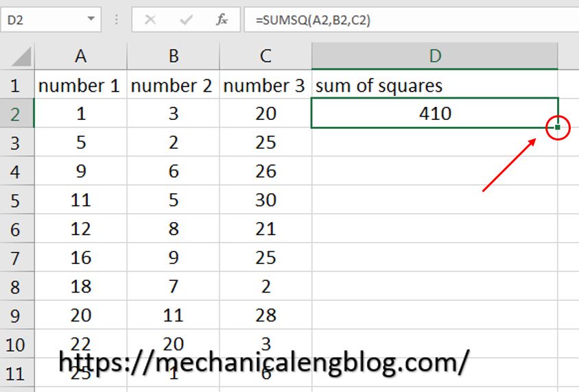Click cell A7 containing 16
Screen dimensions: 579x392
(81, 257)
